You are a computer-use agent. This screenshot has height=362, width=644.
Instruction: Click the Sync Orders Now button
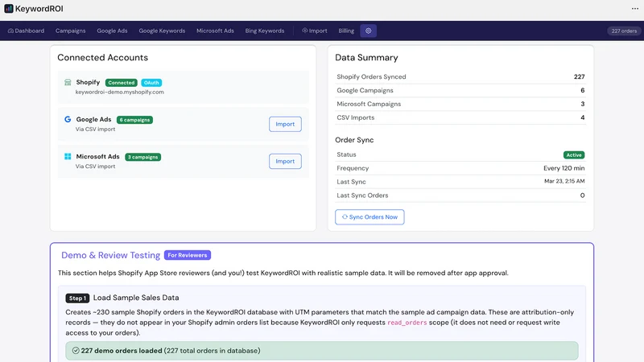(369, 217)
